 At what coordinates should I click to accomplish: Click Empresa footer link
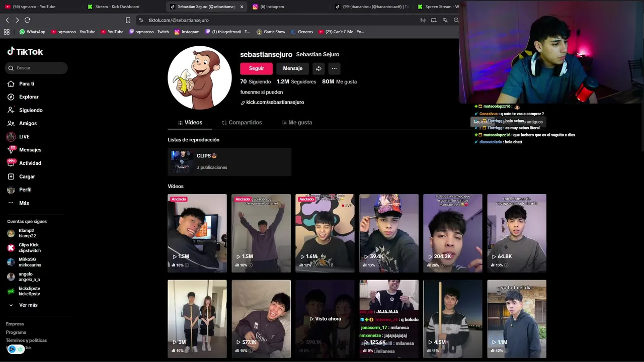point(15,324)
